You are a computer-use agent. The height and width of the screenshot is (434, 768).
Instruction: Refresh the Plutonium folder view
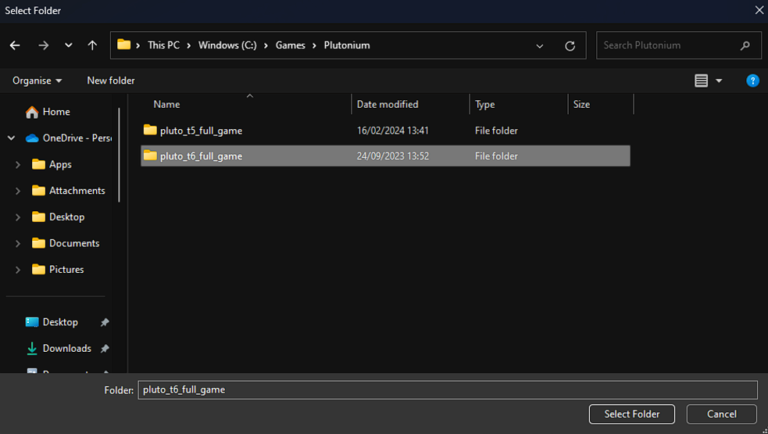click(x=570, y=46)
